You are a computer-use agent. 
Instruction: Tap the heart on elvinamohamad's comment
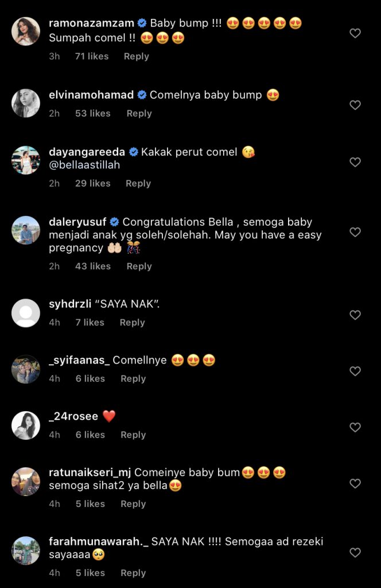tap(355, 105)
